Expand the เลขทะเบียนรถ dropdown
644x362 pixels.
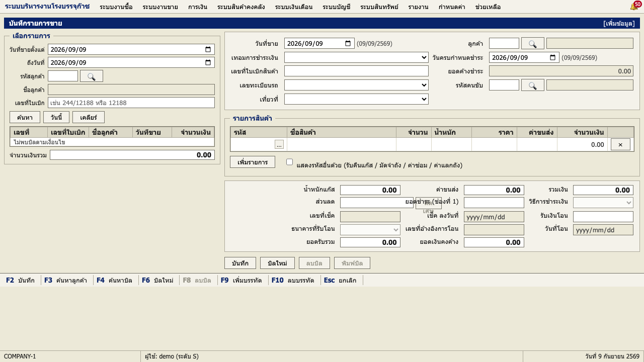click(x=356, y=85)
